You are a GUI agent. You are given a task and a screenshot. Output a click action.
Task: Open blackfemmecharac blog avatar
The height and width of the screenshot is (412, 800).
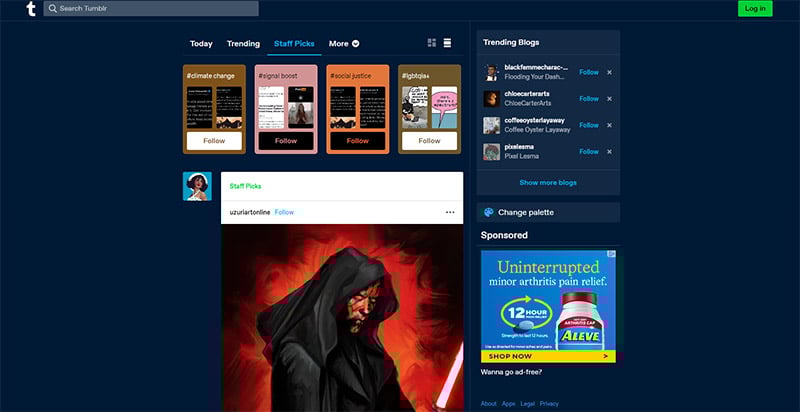[x=491, y=72]
